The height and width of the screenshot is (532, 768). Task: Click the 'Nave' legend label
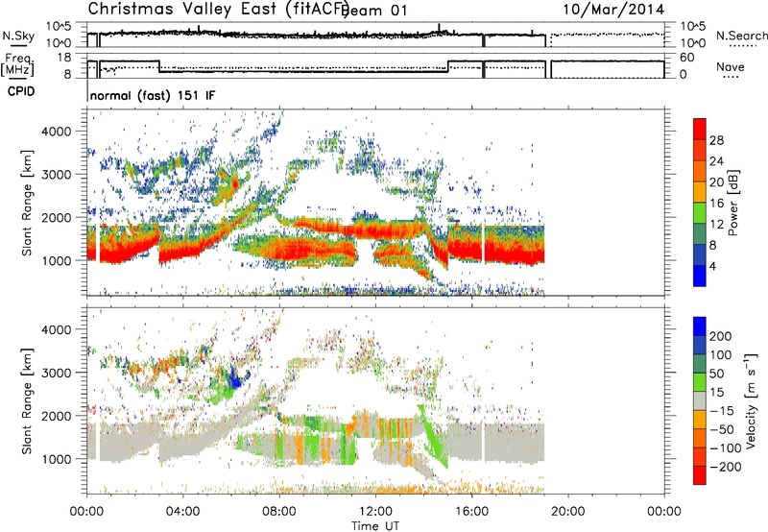(730, 67)
